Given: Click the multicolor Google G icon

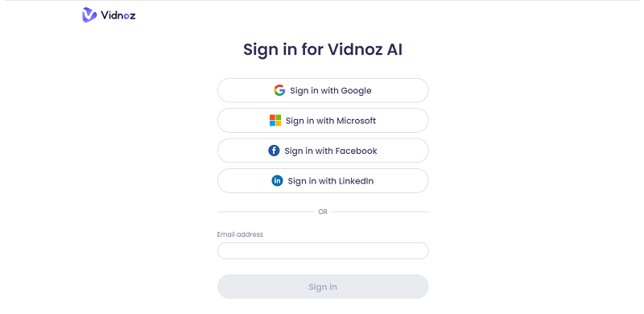Looking at the screenshot, I should coord(279,90).
